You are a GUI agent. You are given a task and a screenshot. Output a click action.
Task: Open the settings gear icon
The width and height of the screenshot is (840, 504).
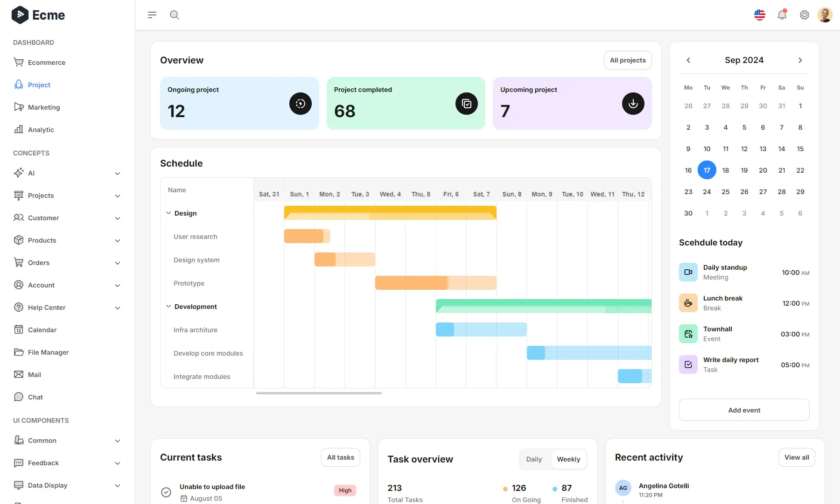[x=804, y=14]
